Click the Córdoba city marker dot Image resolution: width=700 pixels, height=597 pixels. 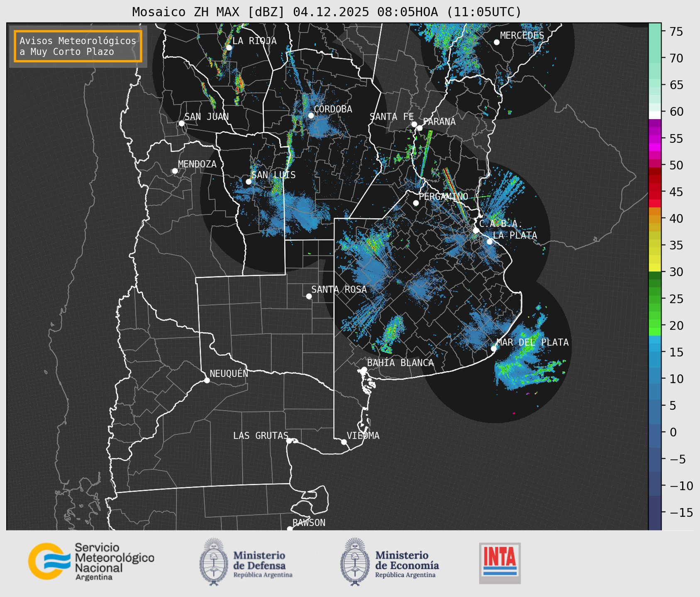pyautogui.click(x=311, y=115)
